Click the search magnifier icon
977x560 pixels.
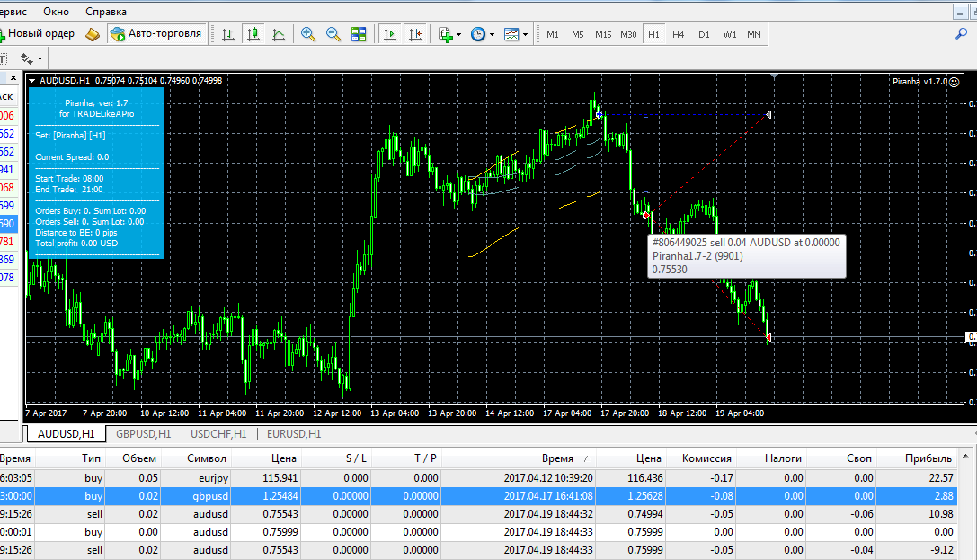962,34
